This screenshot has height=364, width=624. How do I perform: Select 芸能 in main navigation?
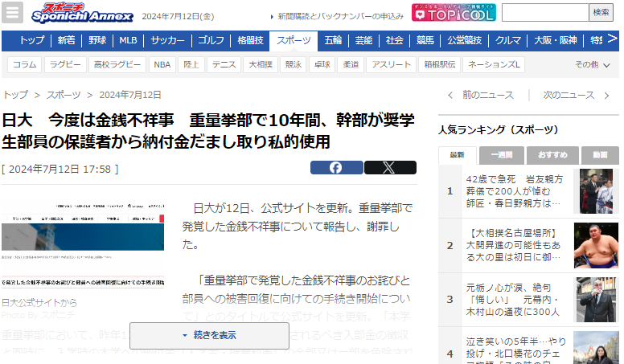363,40
